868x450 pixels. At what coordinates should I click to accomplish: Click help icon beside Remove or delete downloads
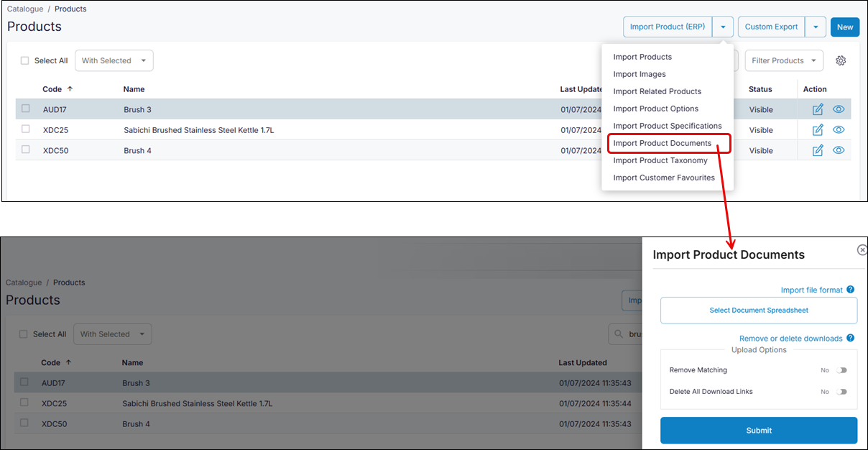coord(851,338)
